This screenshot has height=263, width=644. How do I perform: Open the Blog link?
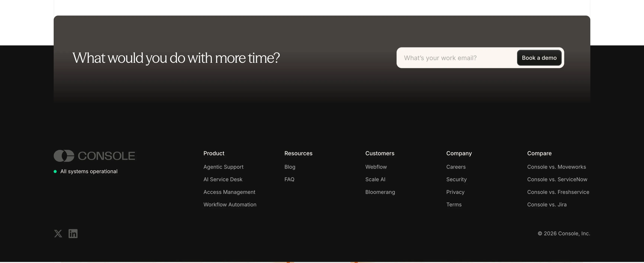[x=290, y=167]
